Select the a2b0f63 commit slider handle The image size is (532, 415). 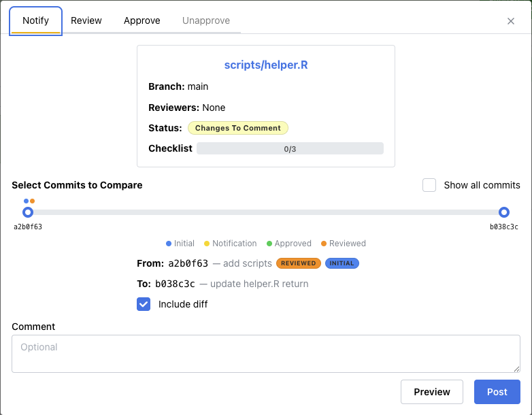coord(28,212)
